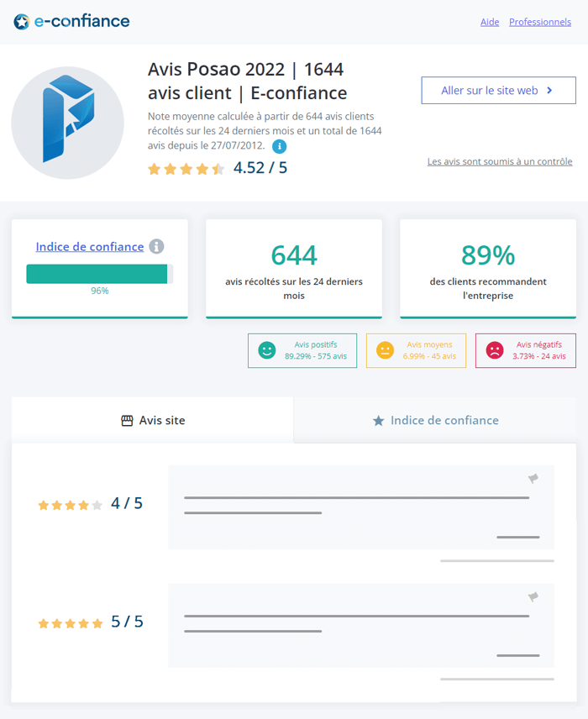Click the blue info icon after 27/07/2012
Viewport: 588px width, 719px height.
pos(280,147)
